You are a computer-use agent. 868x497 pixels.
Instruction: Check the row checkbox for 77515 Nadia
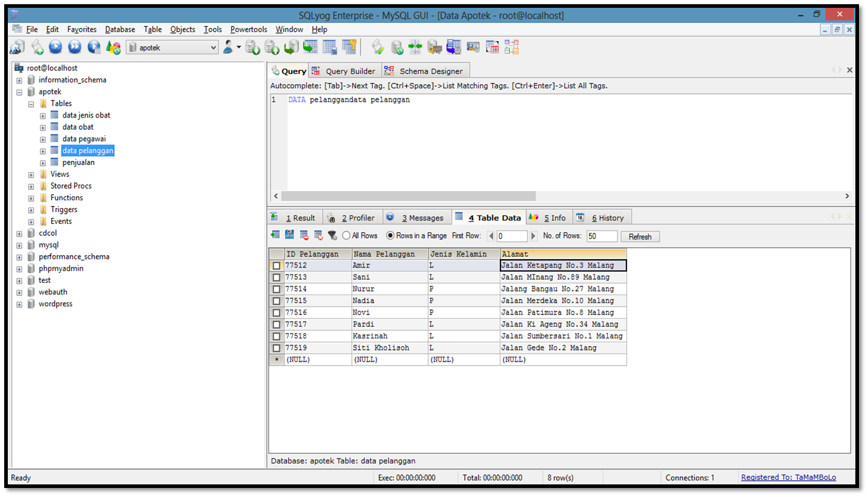pos(276,301)
